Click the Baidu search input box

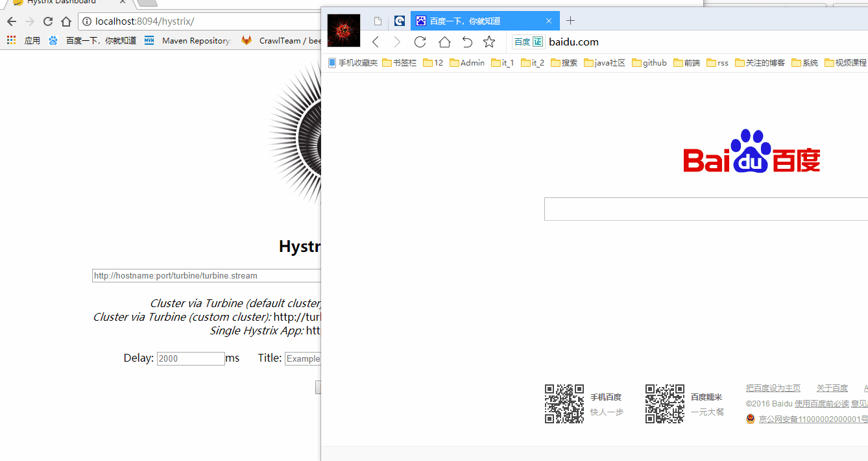click(x=706, y=209)
